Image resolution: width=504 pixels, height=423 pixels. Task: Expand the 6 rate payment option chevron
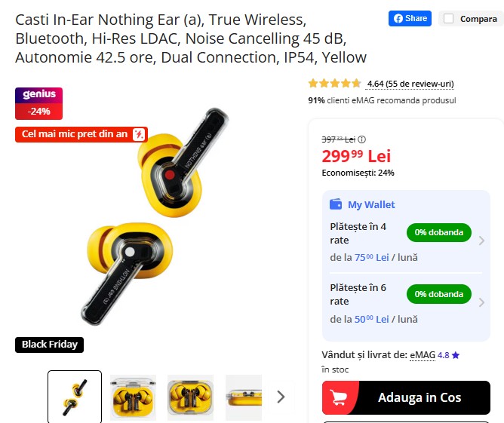481,302
